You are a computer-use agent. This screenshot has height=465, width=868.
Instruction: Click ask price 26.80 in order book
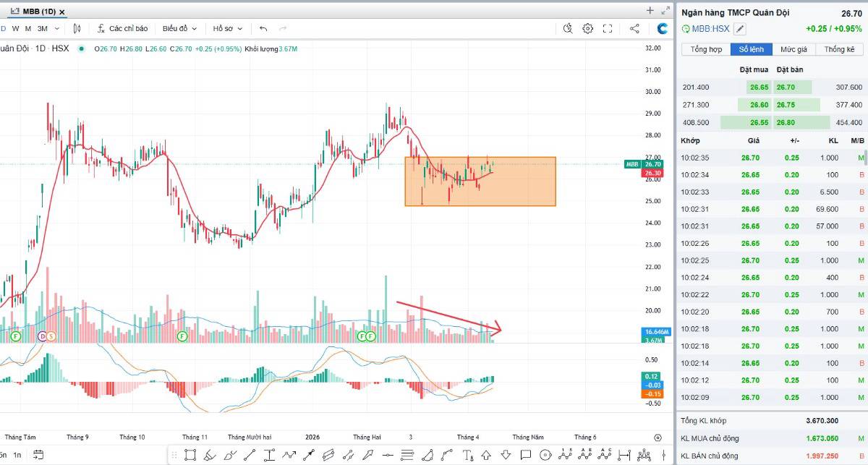click(x=786, y=122)
